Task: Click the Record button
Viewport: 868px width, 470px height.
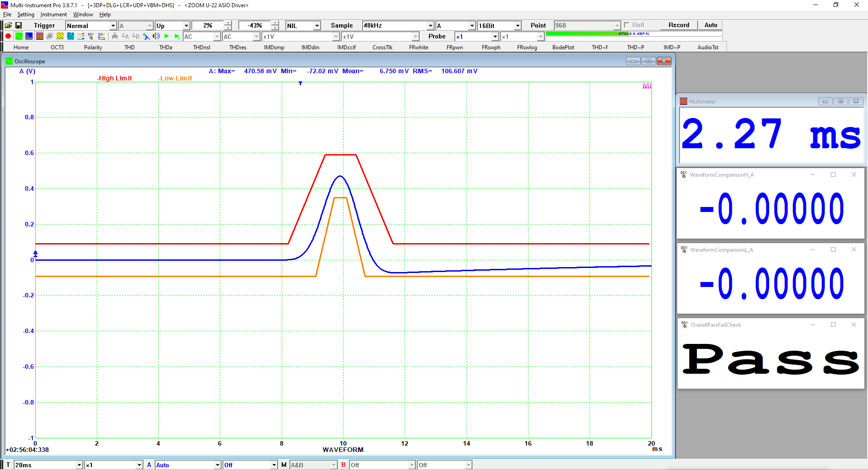Action: click(x=679, y=25)
